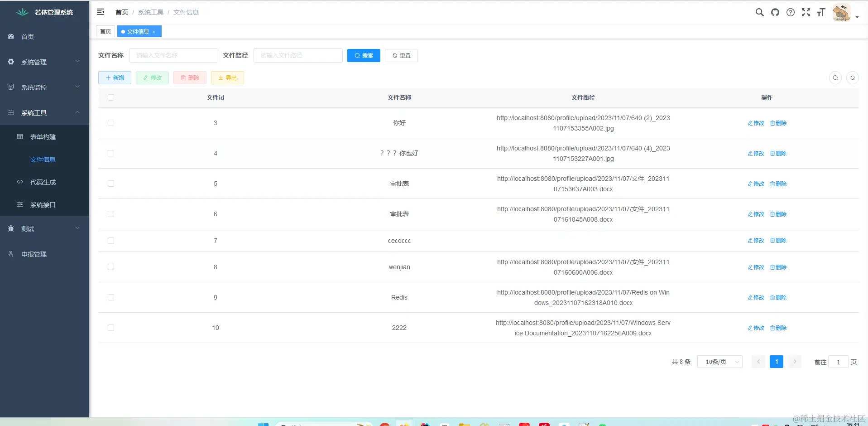Viewport: 868px width, 426px height.
Task: Toggle the search bar with round magnifier button
Action: [x=835, y=77]
